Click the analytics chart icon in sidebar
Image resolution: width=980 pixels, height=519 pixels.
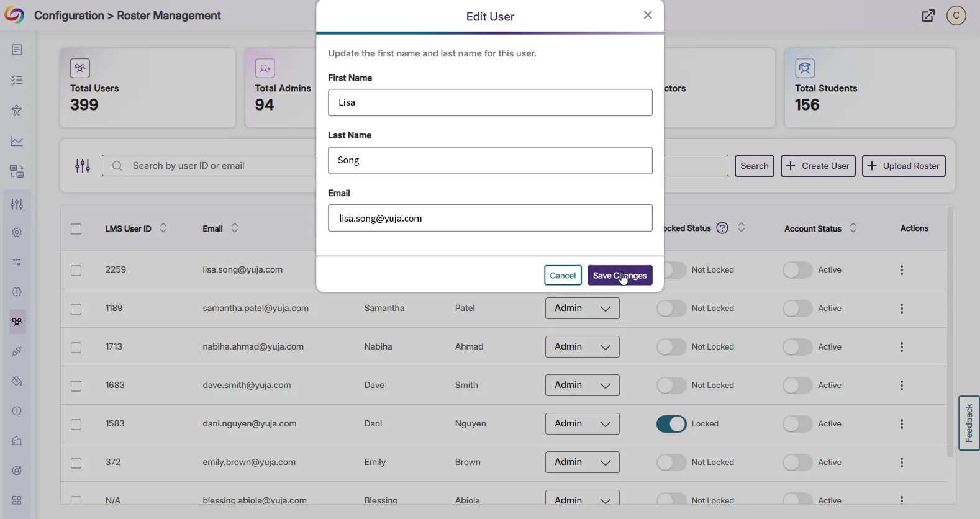pyautogui.click(x=17, y=141)
